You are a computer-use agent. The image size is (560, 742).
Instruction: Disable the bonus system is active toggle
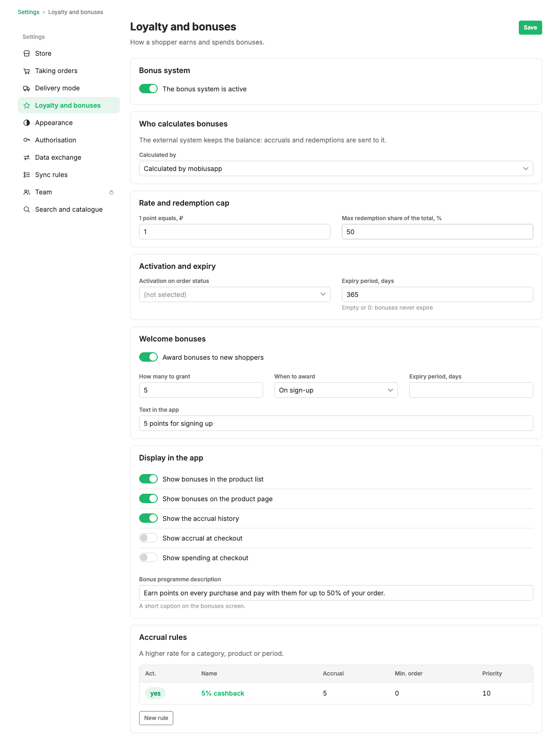tap(148, 89)
